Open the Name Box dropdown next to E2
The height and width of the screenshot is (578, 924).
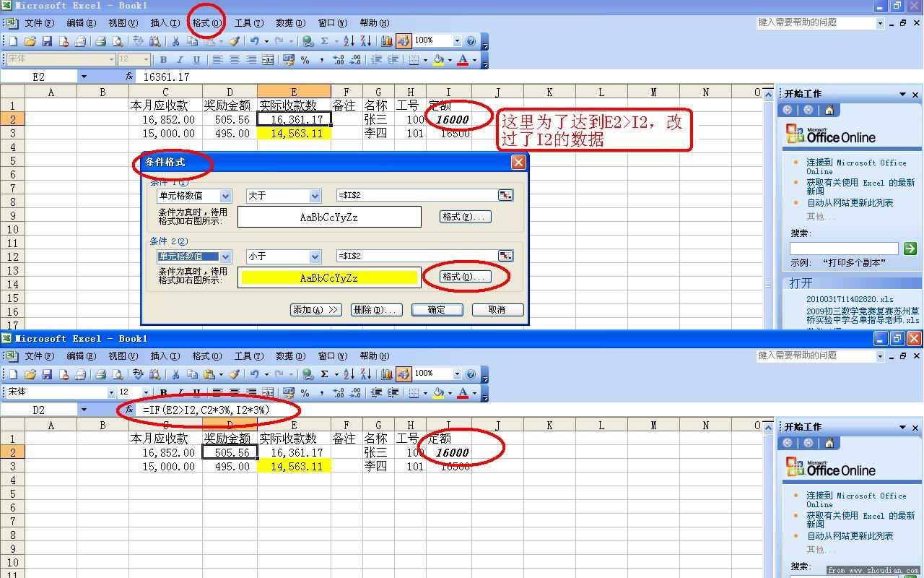coord(84,77)
